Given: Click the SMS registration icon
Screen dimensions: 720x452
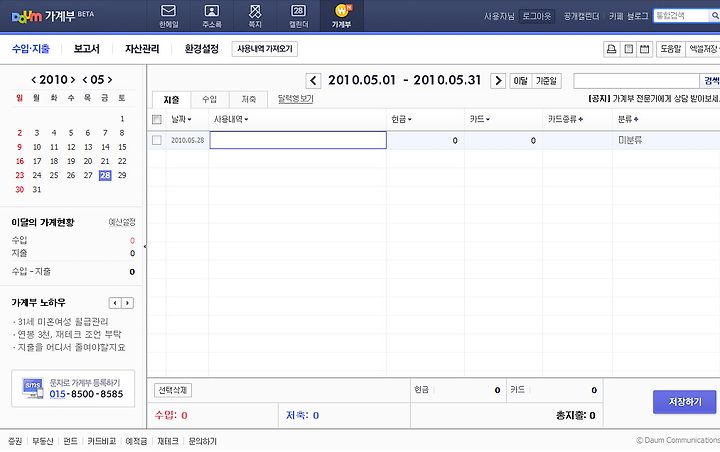Looking at the screenshot, I should (33, 388).
